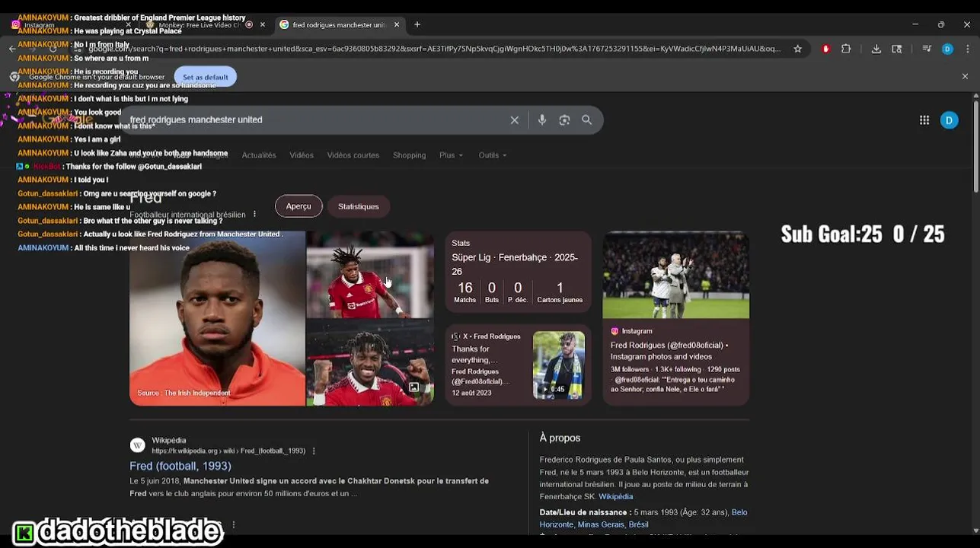Open the X Fred Rodrigues post card

[518, 365]
